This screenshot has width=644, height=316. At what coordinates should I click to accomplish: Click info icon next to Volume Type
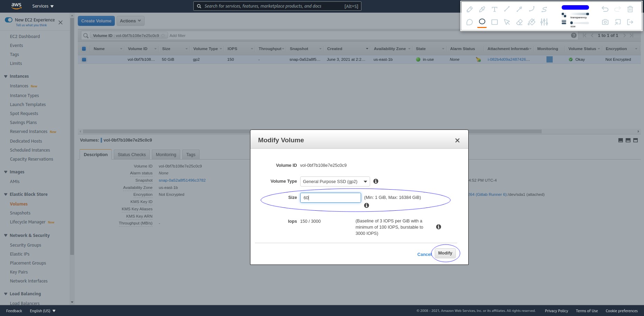tap(376, 181)
